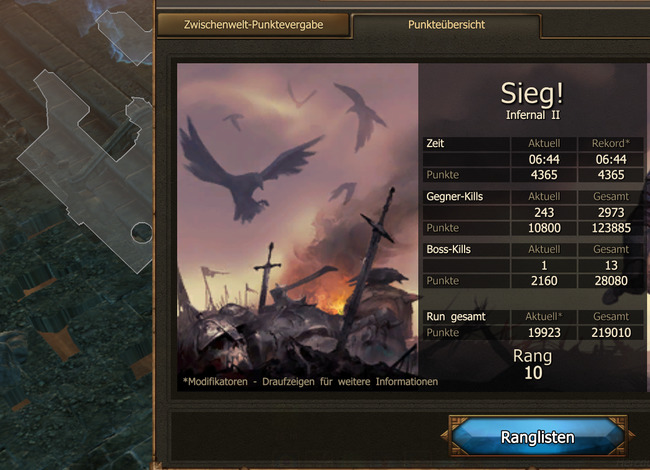This screenshot has width=650, height=470.
Task: Click the current run points 19923
Action: 544,332
